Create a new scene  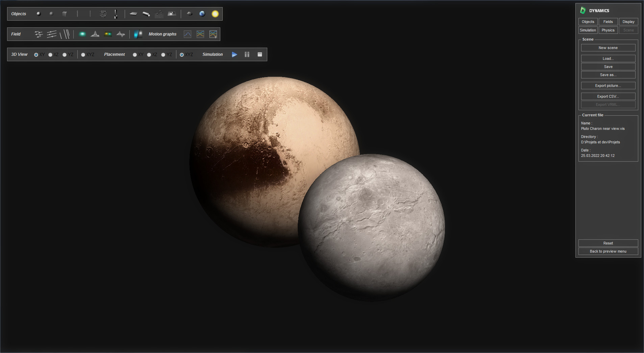(608, 48)
